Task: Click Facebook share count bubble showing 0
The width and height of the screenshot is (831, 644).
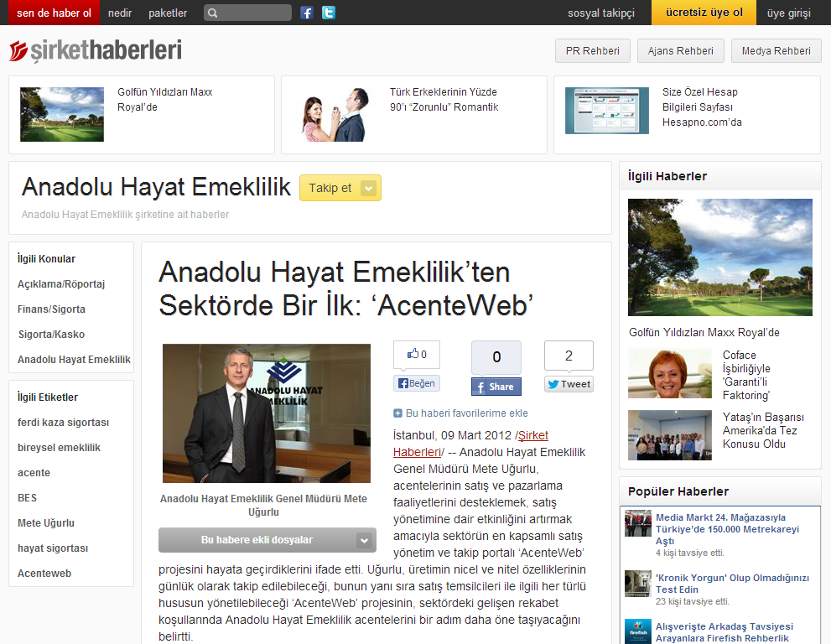Action: pyautogui.click(x=496, y=356)
